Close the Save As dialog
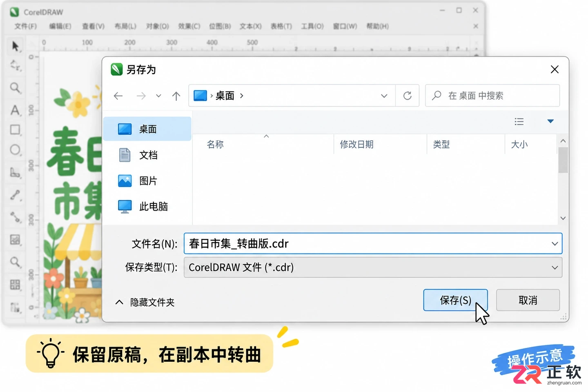Screen dimensions: 588x392 [555, 69]
